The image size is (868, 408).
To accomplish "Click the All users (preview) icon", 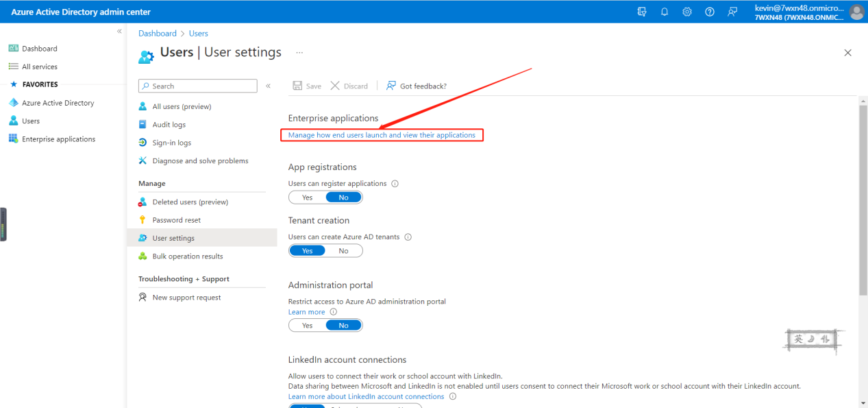I will (142, 106).
